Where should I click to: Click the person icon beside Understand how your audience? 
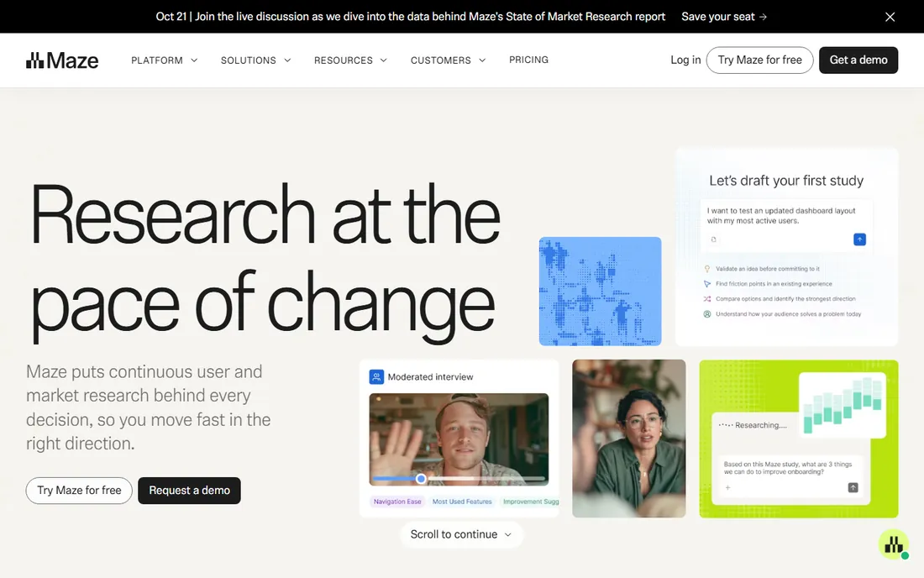(x=707, y=314)
